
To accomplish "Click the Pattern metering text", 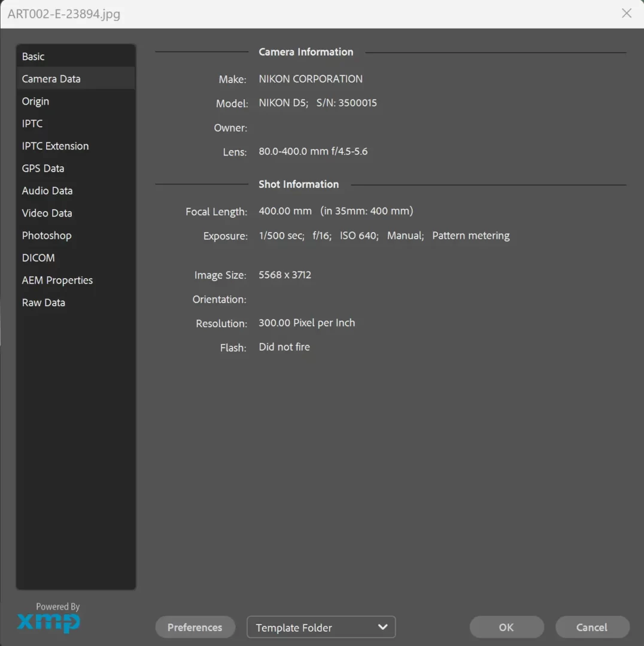I will pos(471,235).
